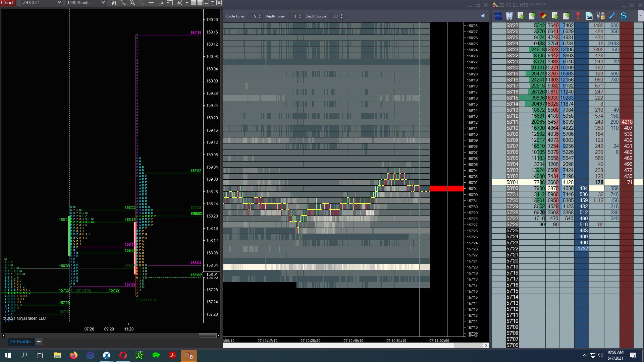This screenshot has width=644, height=362.
Task: Open the NinjaTrader 8 taskbar icon
Action: tap(189, 355)
